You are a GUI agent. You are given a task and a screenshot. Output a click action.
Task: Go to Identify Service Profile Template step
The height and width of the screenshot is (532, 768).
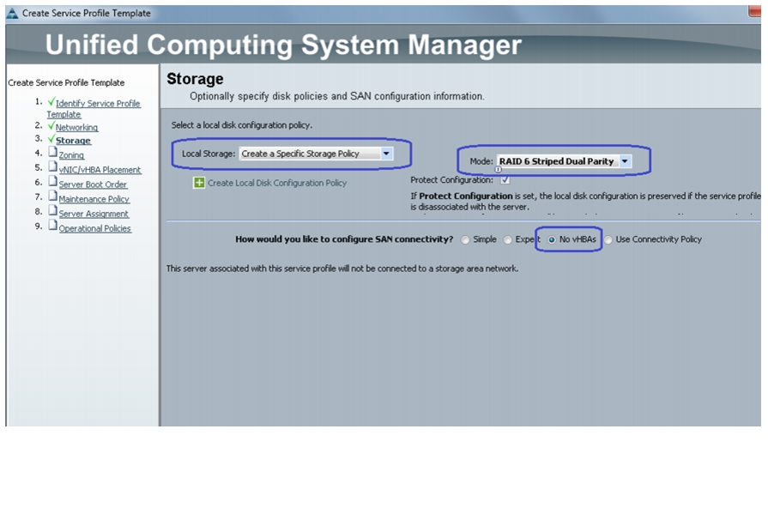(94, 109)
